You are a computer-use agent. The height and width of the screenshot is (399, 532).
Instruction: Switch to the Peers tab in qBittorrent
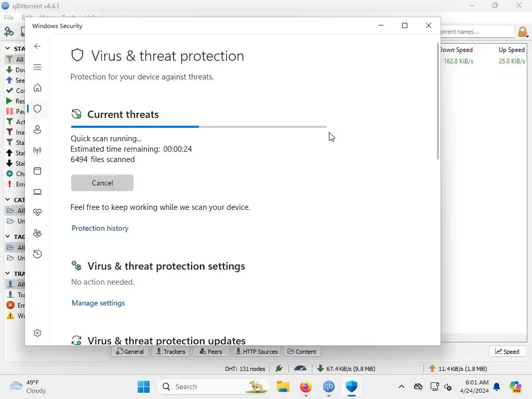(x=211, y=352)
